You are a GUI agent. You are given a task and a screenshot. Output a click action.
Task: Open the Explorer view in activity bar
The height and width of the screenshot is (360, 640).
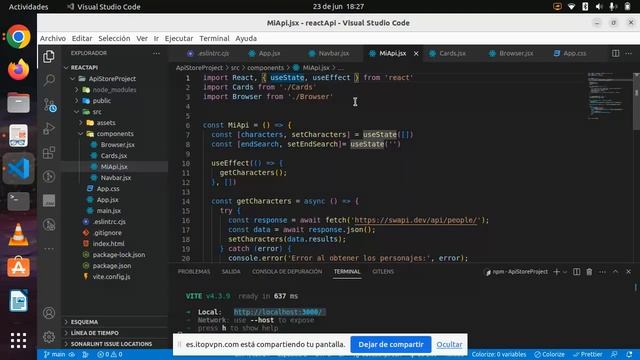point(49,56)
